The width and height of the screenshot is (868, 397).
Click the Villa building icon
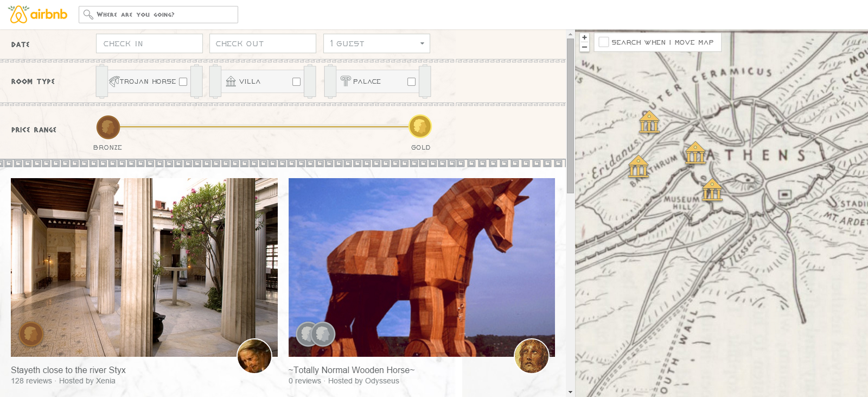[x=231, y=81]
